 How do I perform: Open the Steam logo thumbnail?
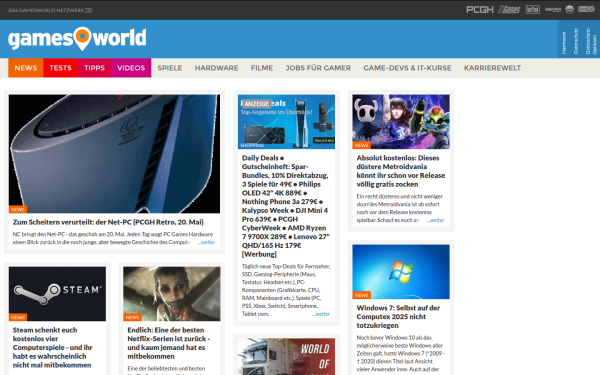(57, 294)
